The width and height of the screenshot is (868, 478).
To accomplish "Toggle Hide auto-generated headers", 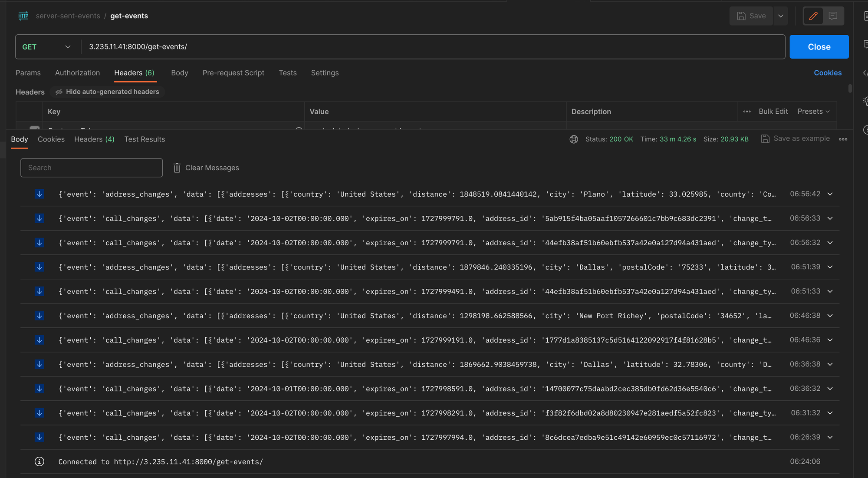I will point(108,92).
